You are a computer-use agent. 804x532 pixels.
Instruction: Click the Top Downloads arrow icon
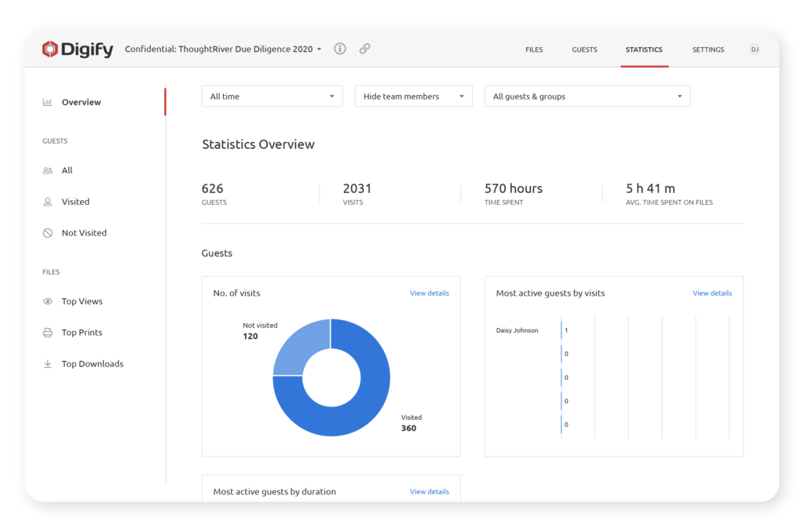[x=48, y=364]
